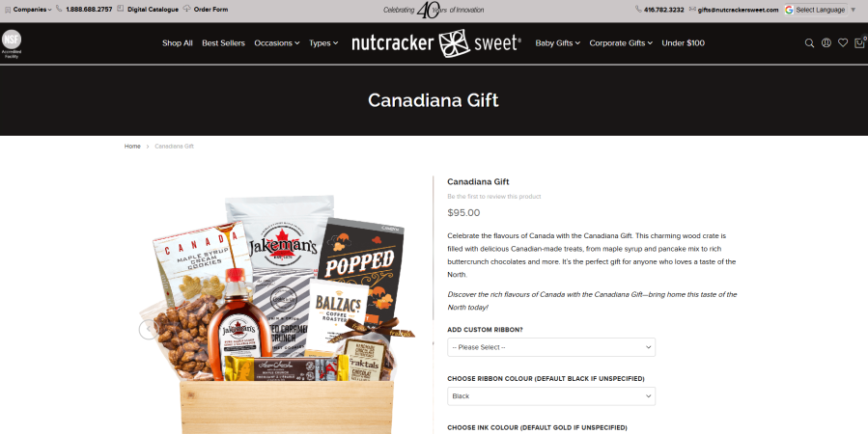Open the Under $100 link
The height and width of the screenshot is (434, 868).
tap(684, 43)
